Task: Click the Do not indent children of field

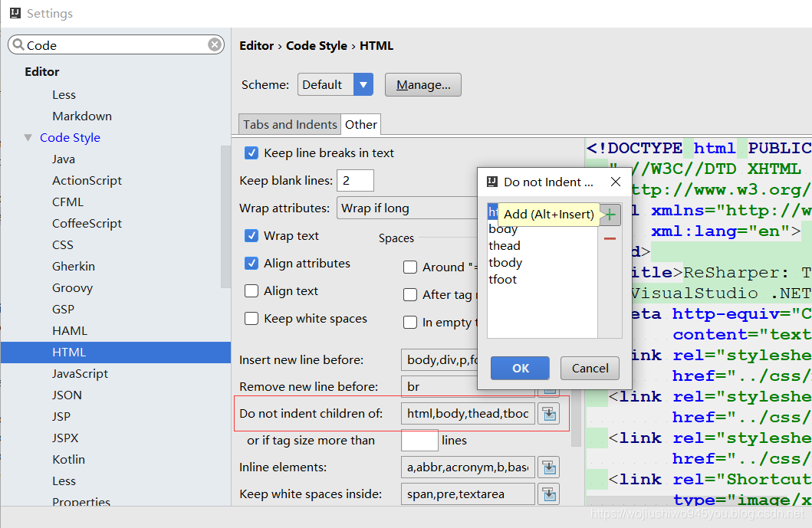Action: click(x=468, y=414)
